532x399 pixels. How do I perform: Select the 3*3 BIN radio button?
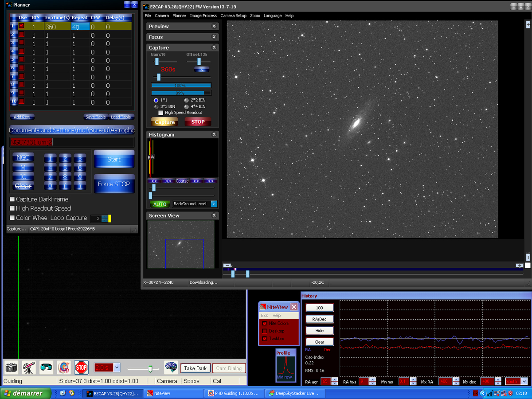(156, 106)
